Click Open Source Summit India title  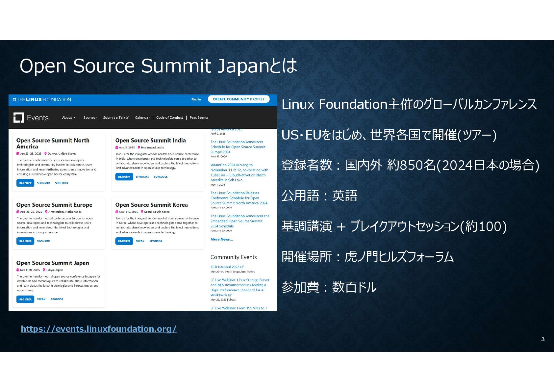tap(150, 141)
